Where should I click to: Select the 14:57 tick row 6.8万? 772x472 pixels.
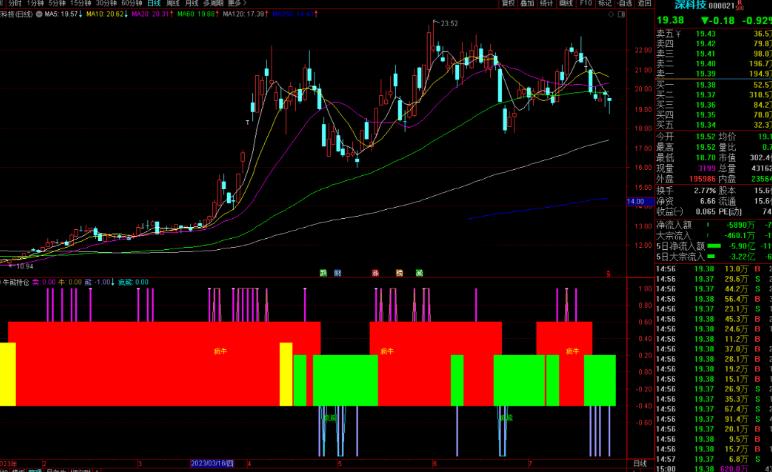pos(714,459)
